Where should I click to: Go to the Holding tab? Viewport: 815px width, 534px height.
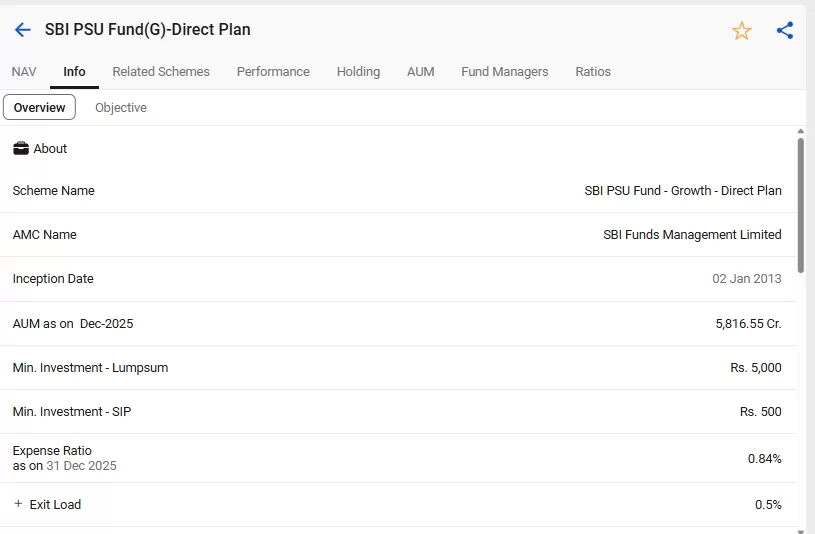click(x=358, y=72)
